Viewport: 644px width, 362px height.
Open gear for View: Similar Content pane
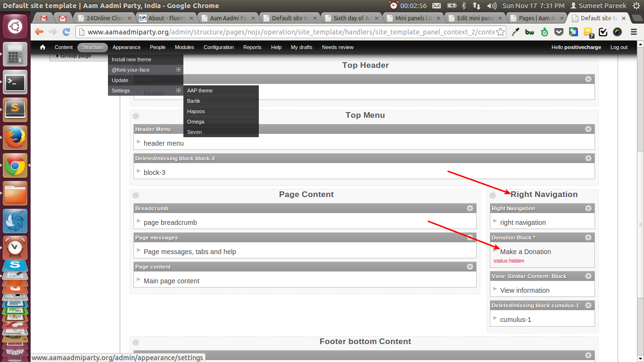(x=588, y=276)
